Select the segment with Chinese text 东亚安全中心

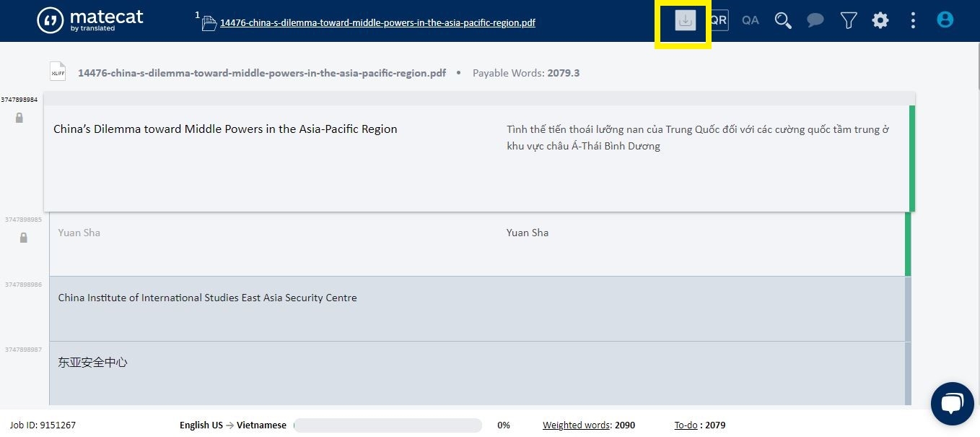92,363
